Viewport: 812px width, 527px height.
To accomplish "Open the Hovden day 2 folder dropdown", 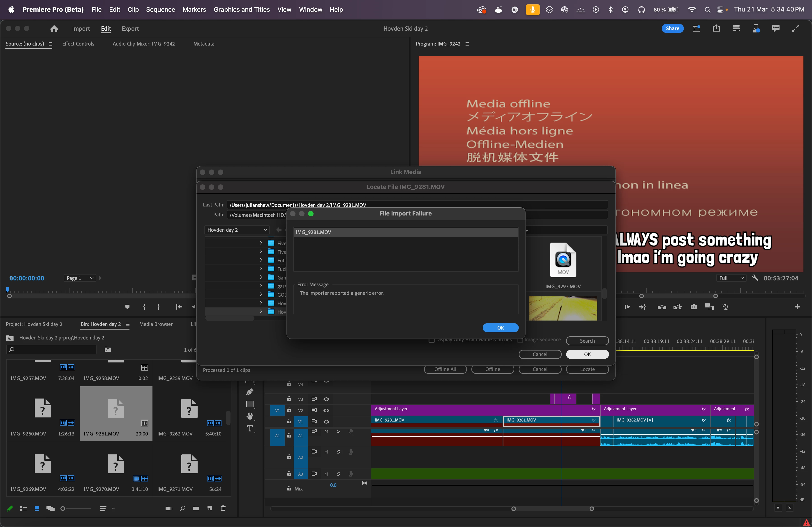I will [237, 230].
